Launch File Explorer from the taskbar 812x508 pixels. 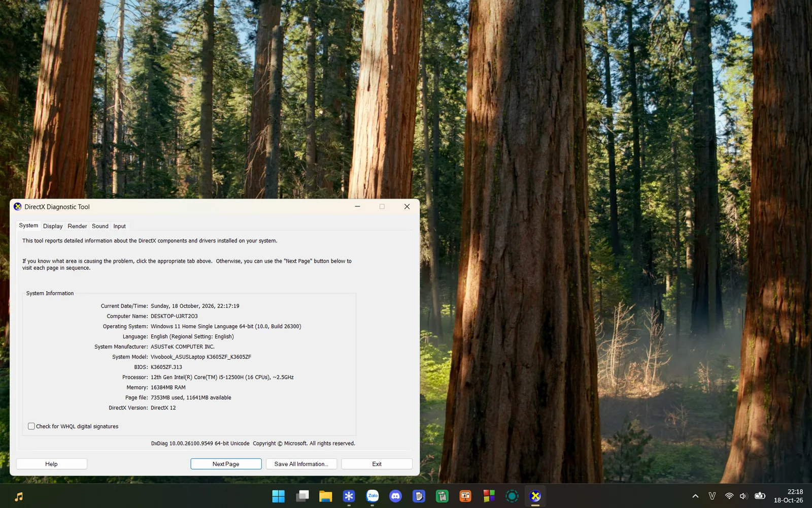[x=326, y=496]
